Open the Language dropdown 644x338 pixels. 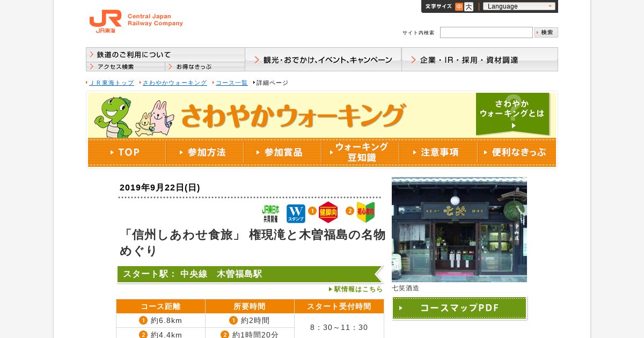pyautogui.click(x=519, y=6)
